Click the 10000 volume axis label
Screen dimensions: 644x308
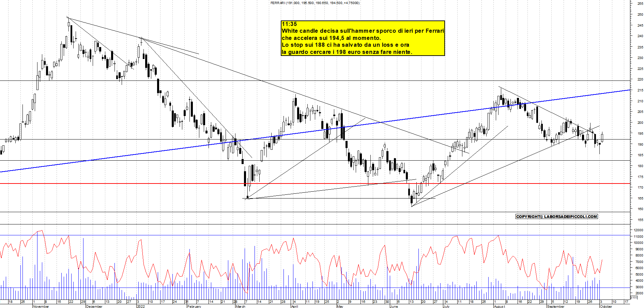[638, 243]
